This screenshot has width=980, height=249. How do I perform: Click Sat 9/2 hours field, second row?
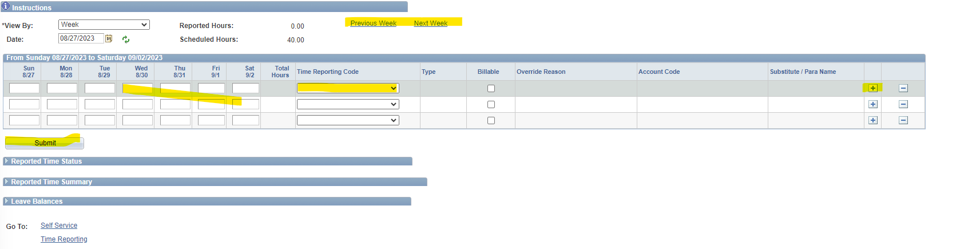[245, 104]
